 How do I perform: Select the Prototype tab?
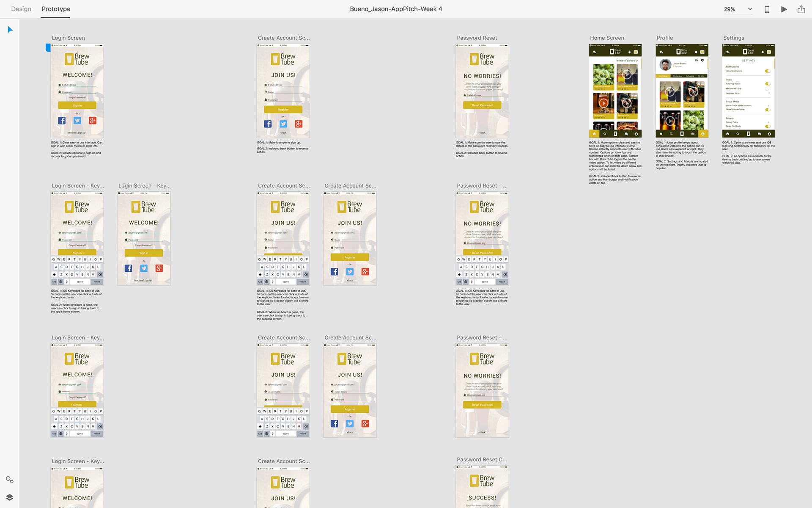56,9
